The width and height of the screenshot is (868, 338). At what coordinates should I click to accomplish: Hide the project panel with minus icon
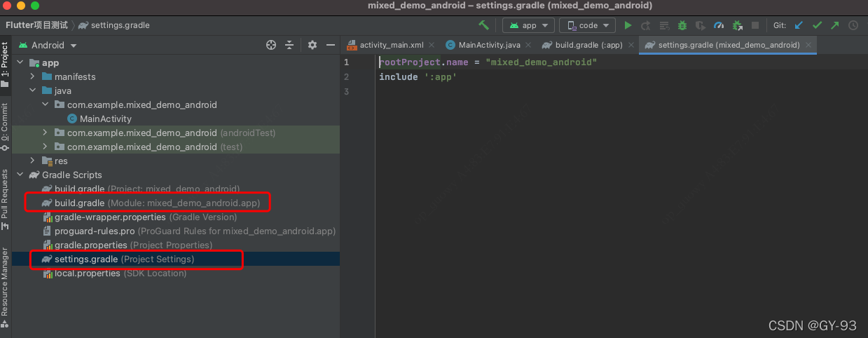[331, 45]
